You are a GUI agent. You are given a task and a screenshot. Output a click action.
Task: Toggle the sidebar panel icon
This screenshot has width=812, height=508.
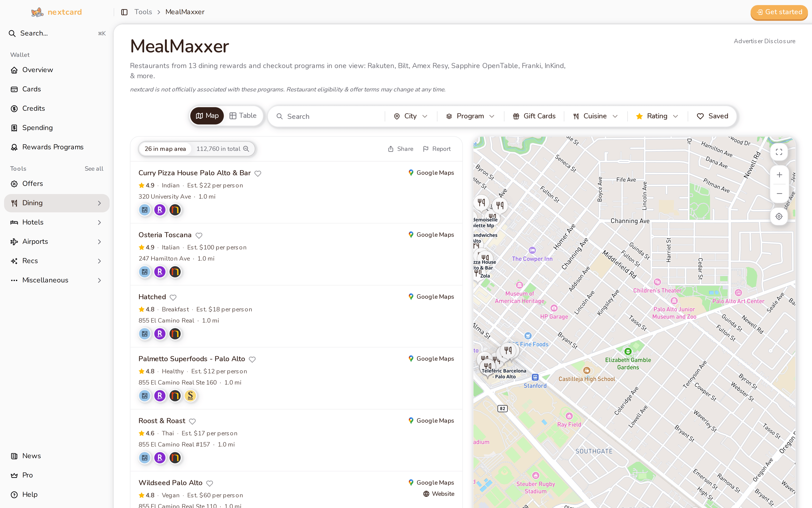(124, 12)
